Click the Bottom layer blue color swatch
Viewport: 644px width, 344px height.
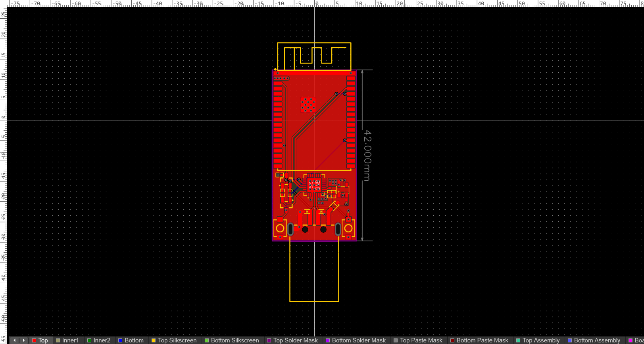120,340
